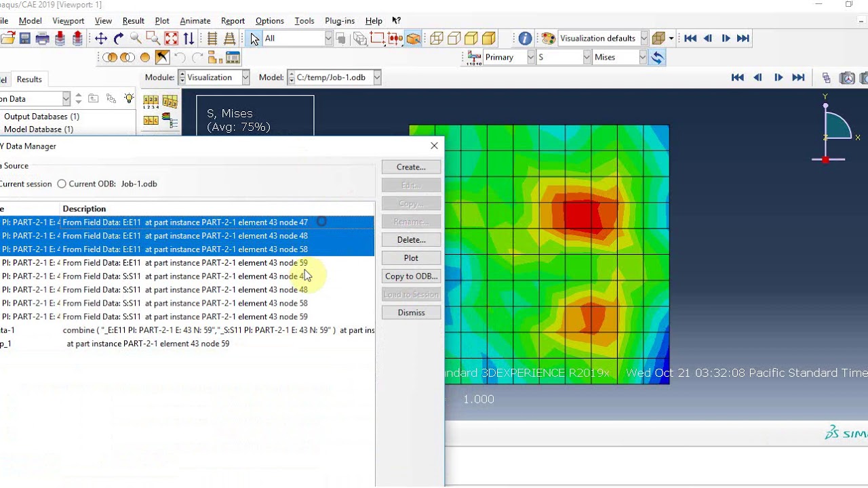Open the Plug-ins menu
Viewport: 868px width, 488px height.
click(340, 21)
